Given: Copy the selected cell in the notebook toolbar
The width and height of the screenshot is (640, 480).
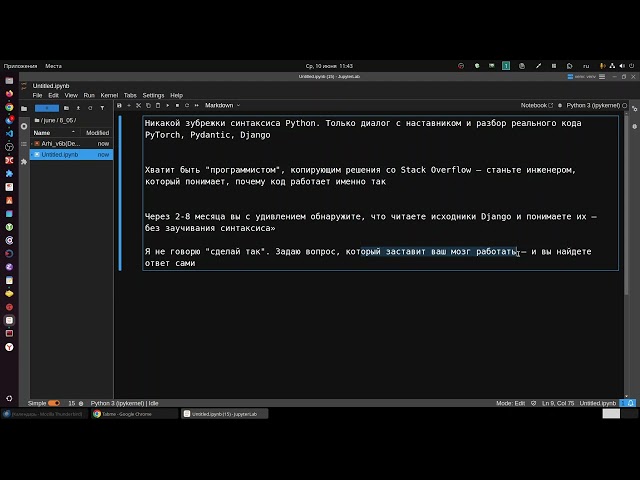Looking at the screenshot, I should pos(148,105).
